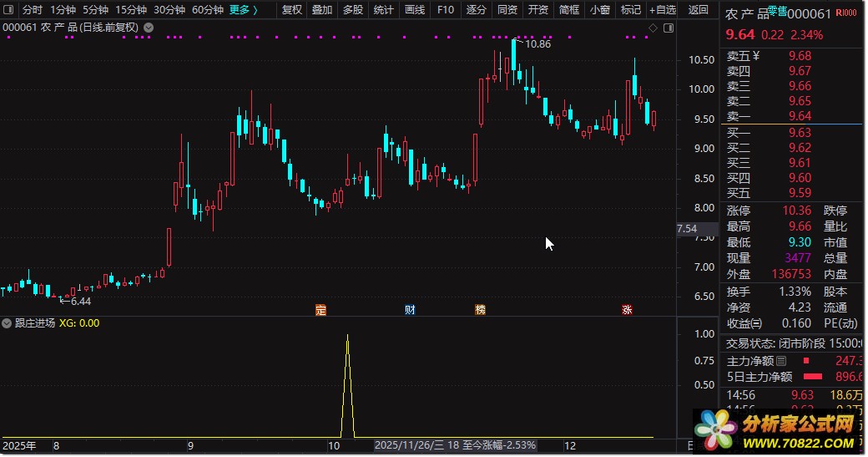The image size is (868, 457).
Task: Open the 零售 sector tag
Action: (777, 10)
